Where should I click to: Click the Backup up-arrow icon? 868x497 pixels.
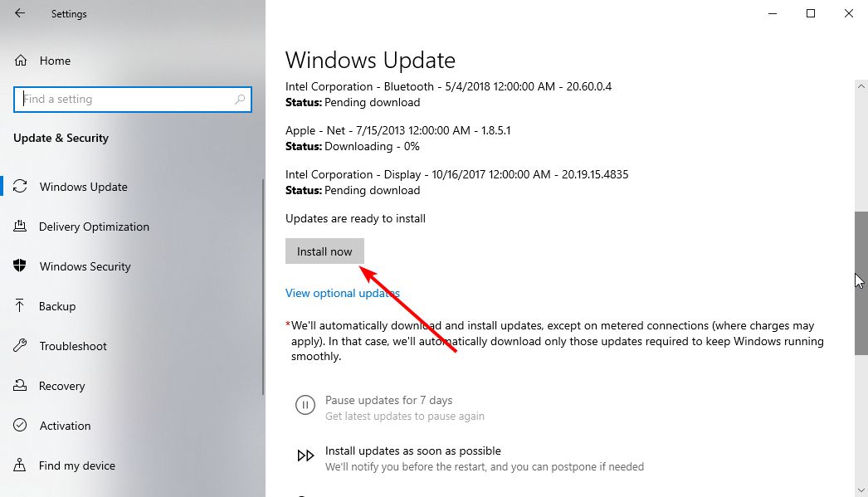[x=20, y=306]
